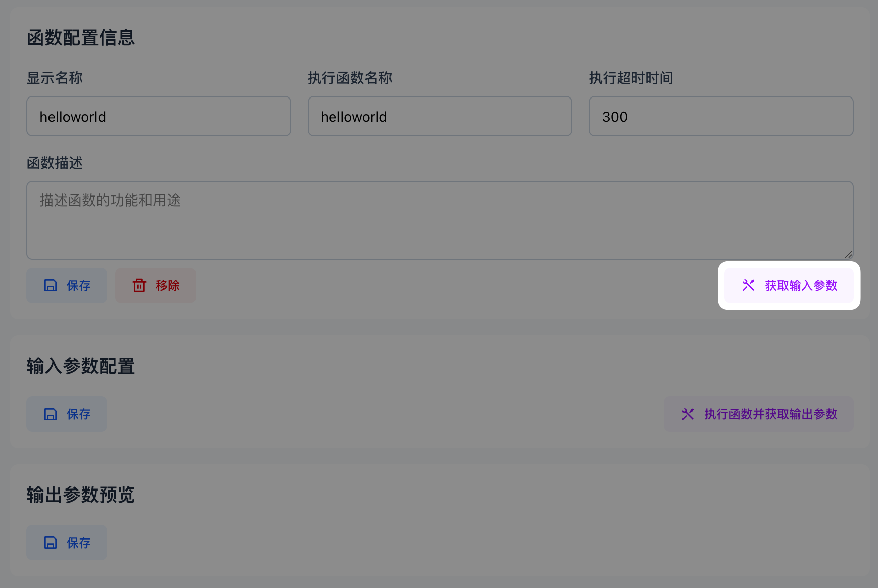The height and width of the screenshot is (588, 878).
Task: Click the 执行函数名称 field label
Action: 350,78
